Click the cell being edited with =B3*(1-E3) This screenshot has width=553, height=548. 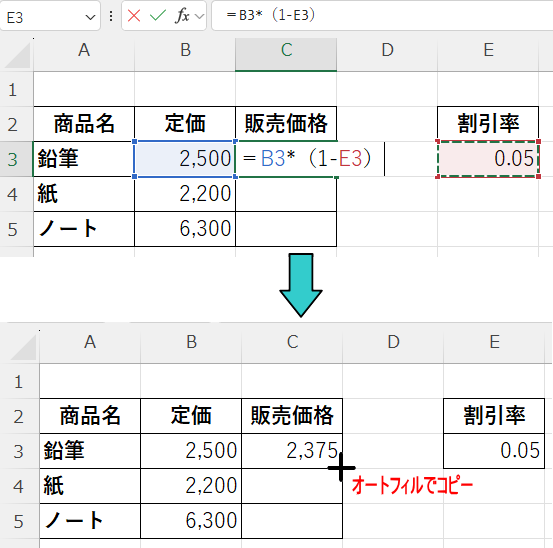[x=286, y=159]
